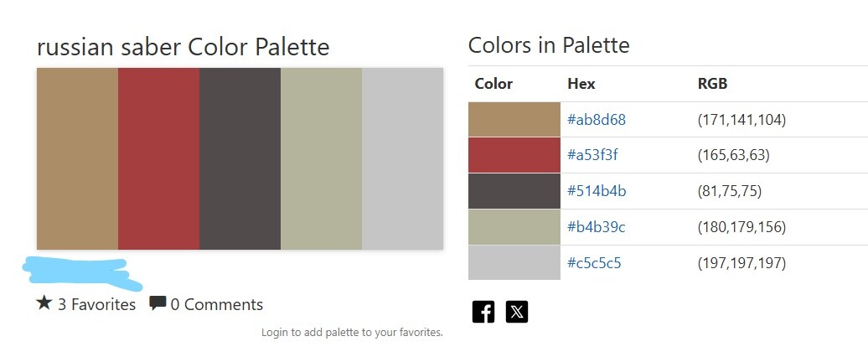868x357 pixels.
Task: Click the red table swatch beside #a53f3f
Action: (514, 156)
